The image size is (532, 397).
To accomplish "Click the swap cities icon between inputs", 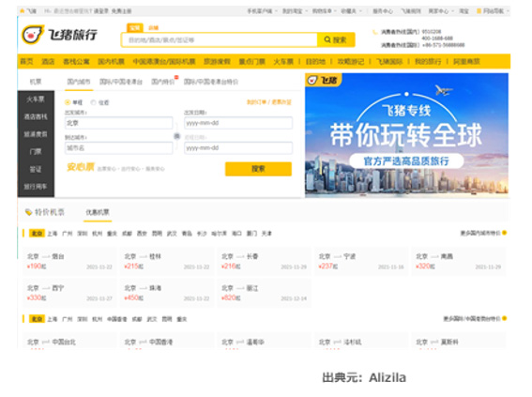I will click(176, 136).
